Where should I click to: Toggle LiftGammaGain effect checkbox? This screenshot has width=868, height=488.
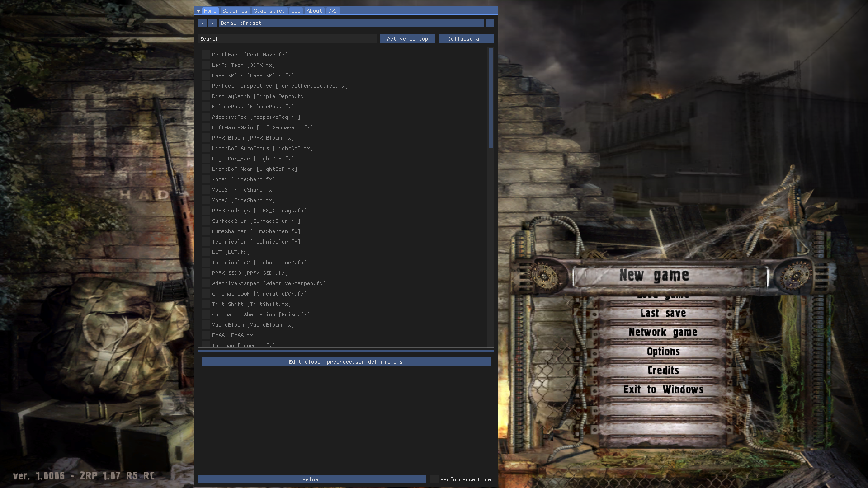(206, 127)
